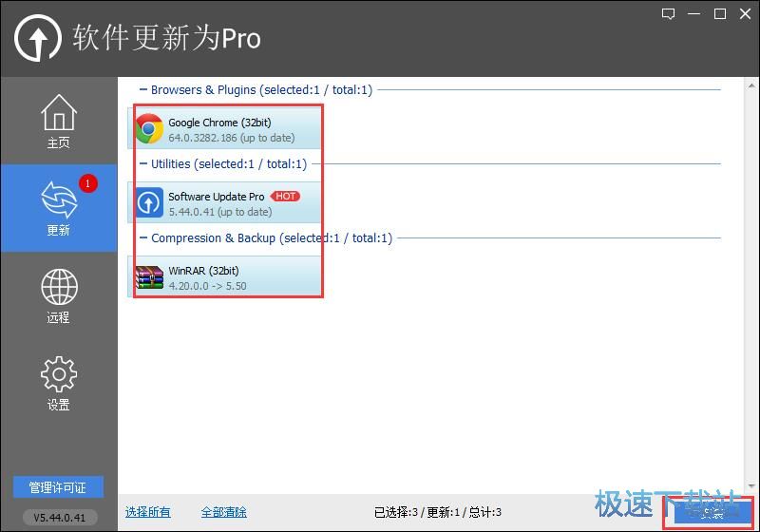
Task: Click the HOT tag badge
Action: (285, 197)
